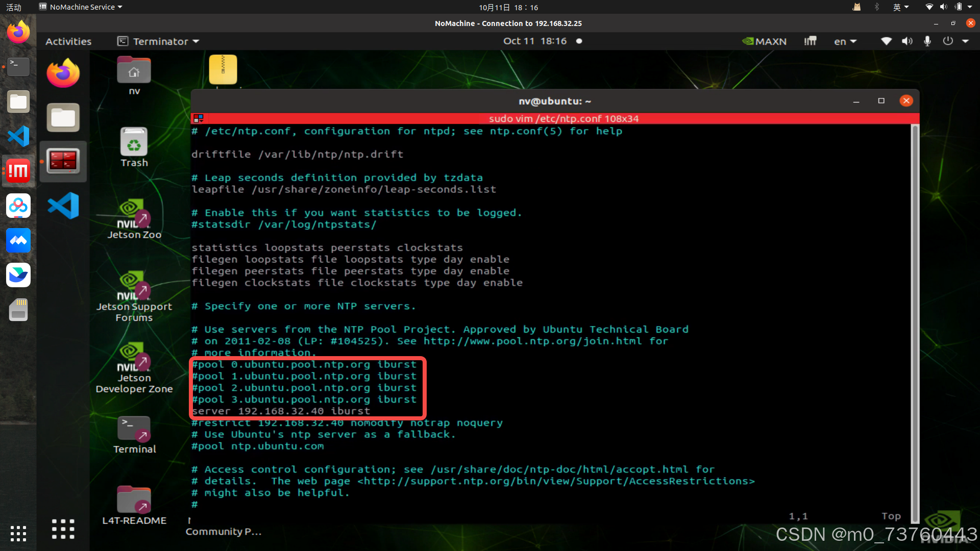Click the yellow zip archive desktop icon
This screenshot has height=551, width=980.
(x=223, y=69)
